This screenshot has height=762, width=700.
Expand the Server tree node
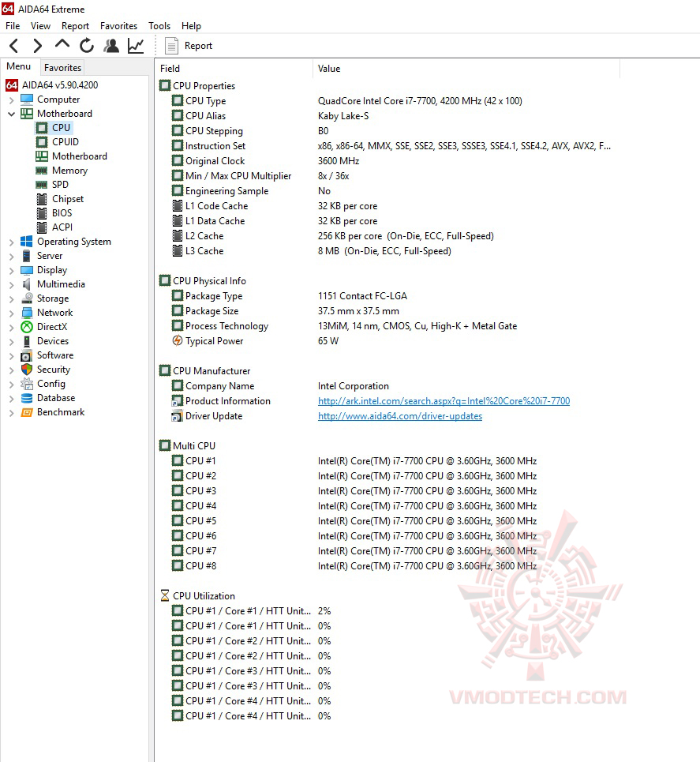click(x=11, y=256)
